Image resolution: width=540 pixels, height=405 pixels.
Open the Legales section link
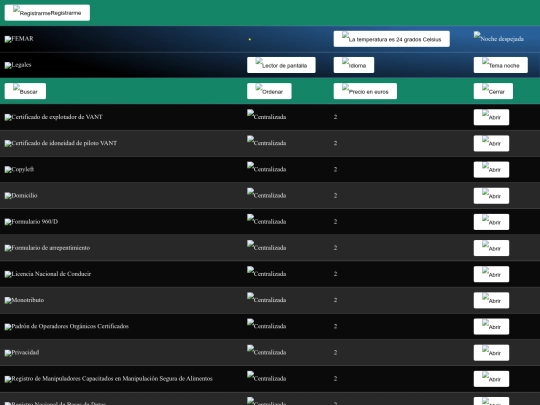click(18, 65)
